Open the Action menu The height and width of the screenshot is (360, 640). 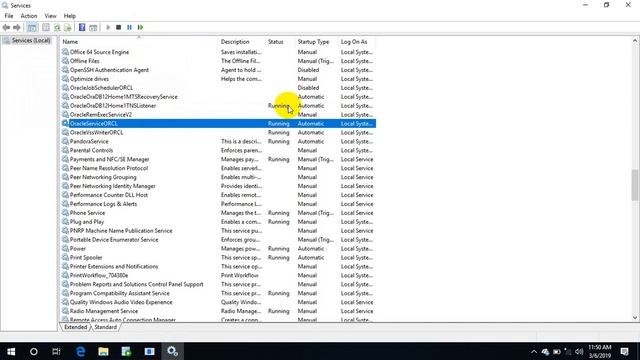coord(29,16)
